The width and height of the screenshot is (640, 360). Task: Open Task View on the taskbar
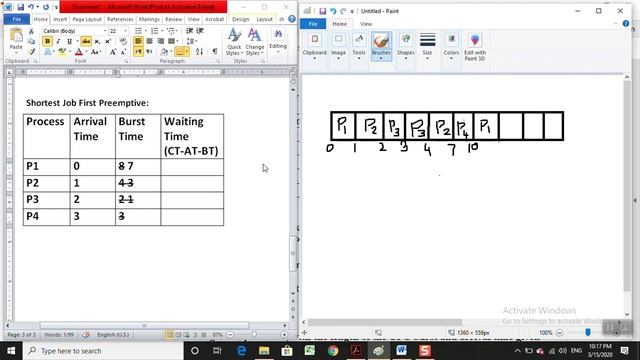[217, 351]
